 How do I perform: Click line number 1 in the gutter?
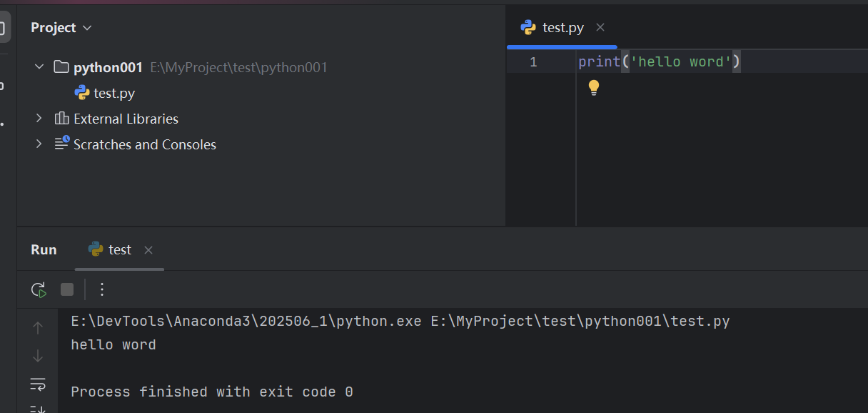(533, 62)
